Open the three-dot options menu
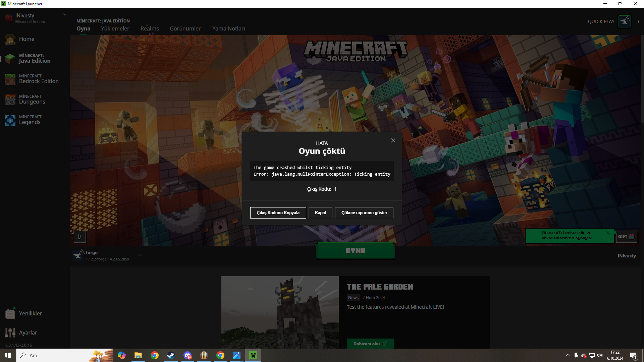The image size is (644, 362). click(638, 21)
